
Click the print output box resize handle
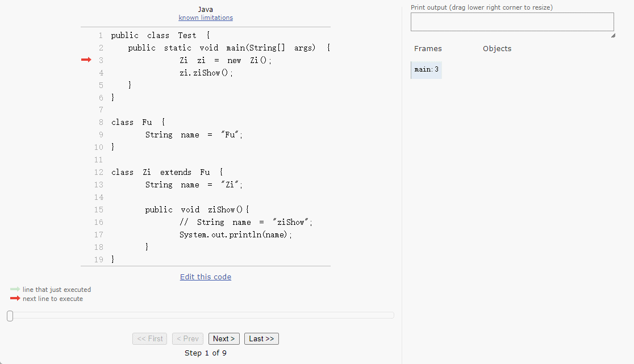point(613,35)
